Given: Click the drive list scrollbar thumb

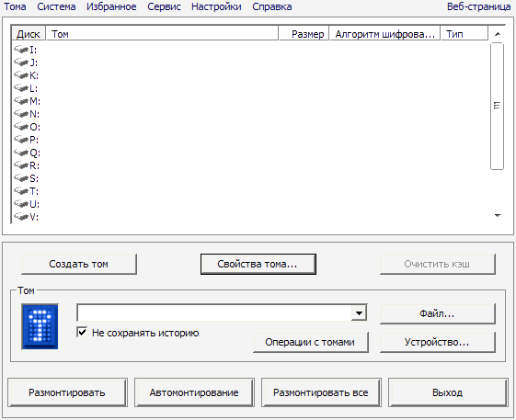Looking at the screenshot, I should 497,106.
